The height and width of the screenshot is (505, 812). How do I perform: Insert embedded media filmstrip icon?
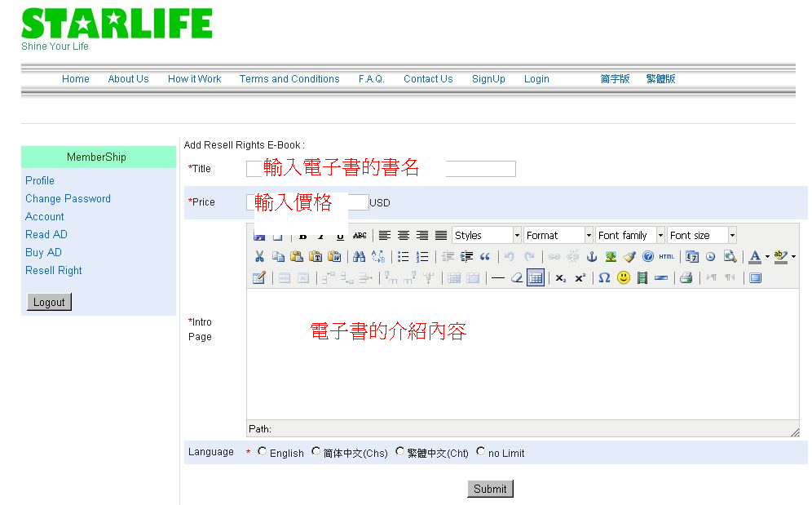pyautogui.click(x=642, y=278)
